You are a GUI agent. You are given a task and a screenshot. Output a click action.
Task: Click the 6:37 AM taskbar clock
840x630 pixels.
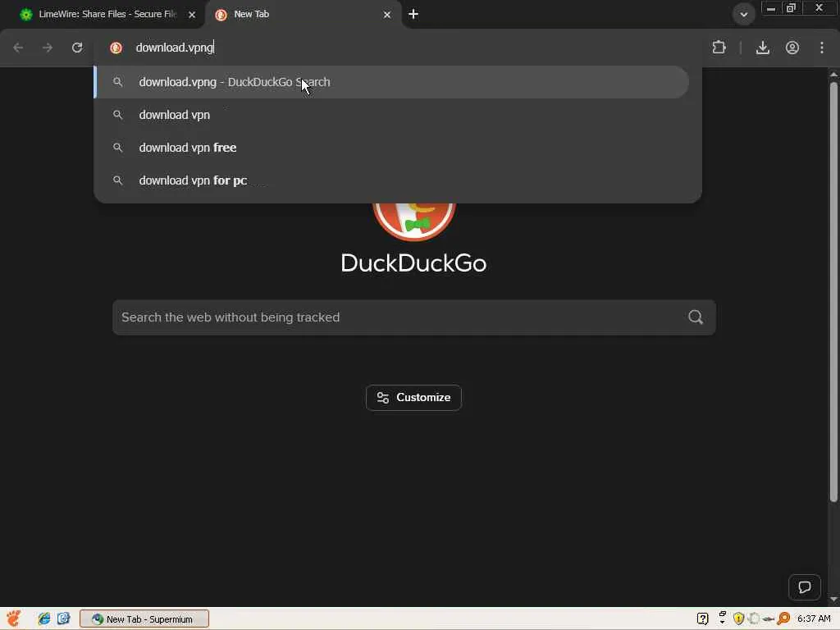pos(814,619)
